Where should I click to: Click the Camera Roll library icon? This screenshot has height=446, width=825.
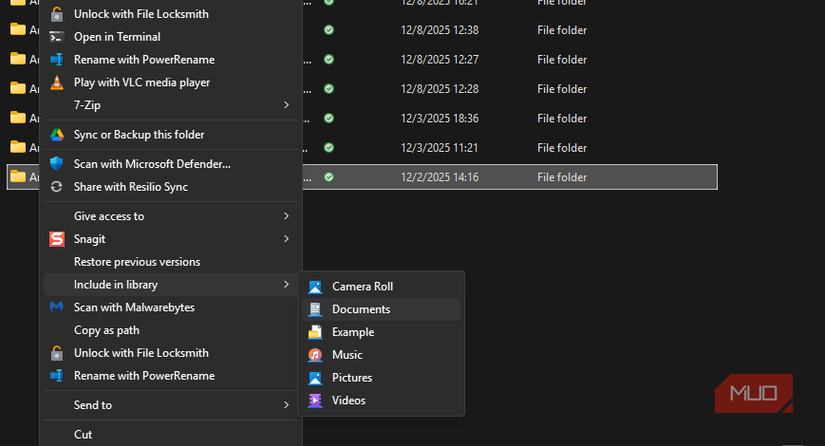click(315, 287)
